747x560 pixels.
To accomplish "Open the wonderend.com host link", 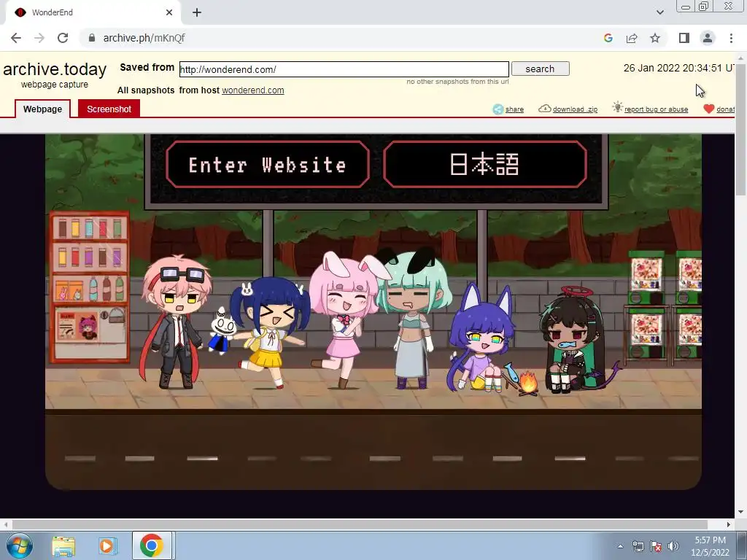I will [253, 90].
